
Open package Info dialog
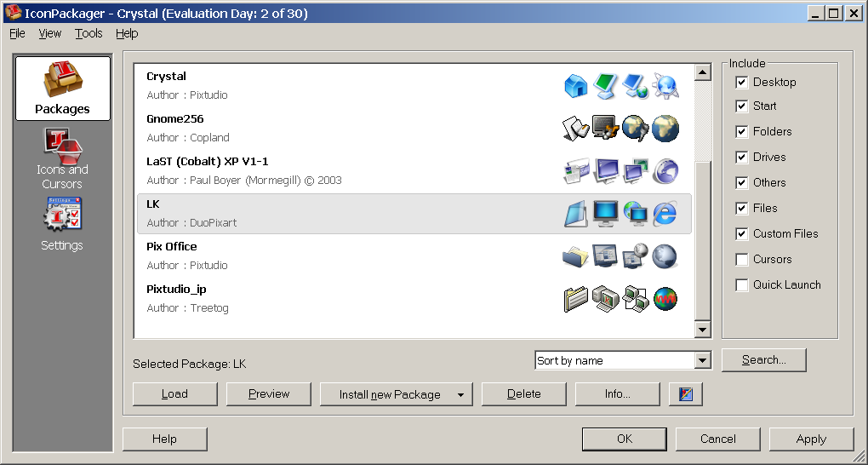617,394
